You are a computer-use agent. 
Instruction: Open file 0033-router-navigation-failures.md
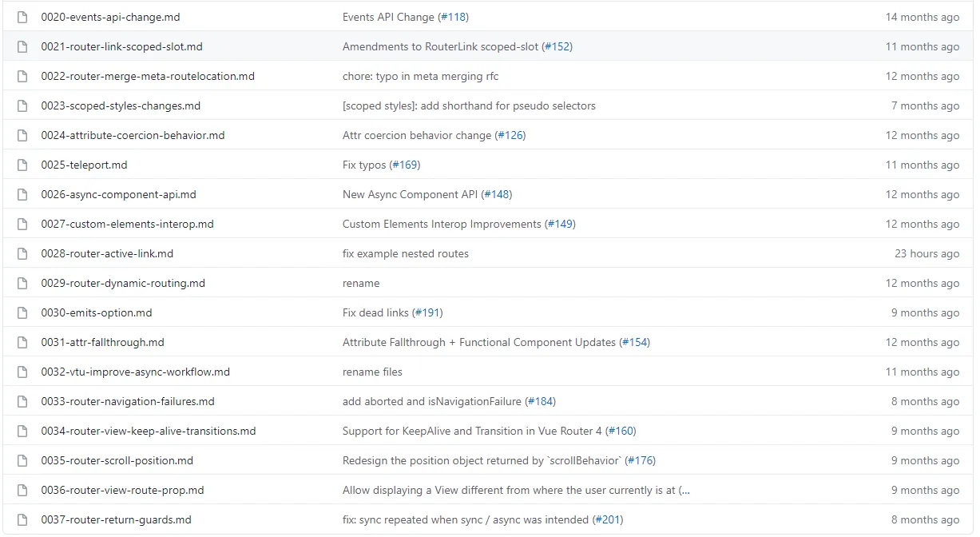pos(128,401)
